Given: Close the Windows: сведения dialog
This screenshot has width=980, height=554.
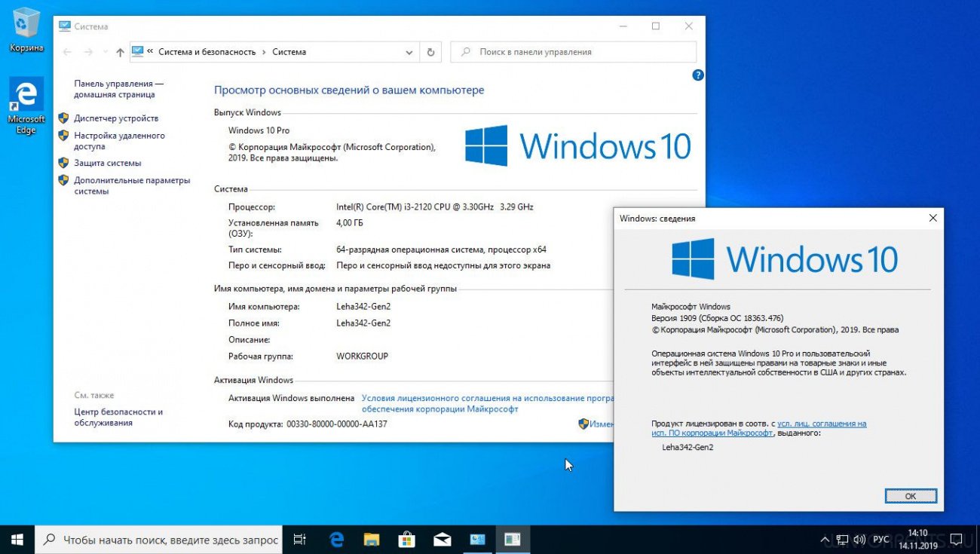Looking at the screenshot, I should tap(933, 218).
